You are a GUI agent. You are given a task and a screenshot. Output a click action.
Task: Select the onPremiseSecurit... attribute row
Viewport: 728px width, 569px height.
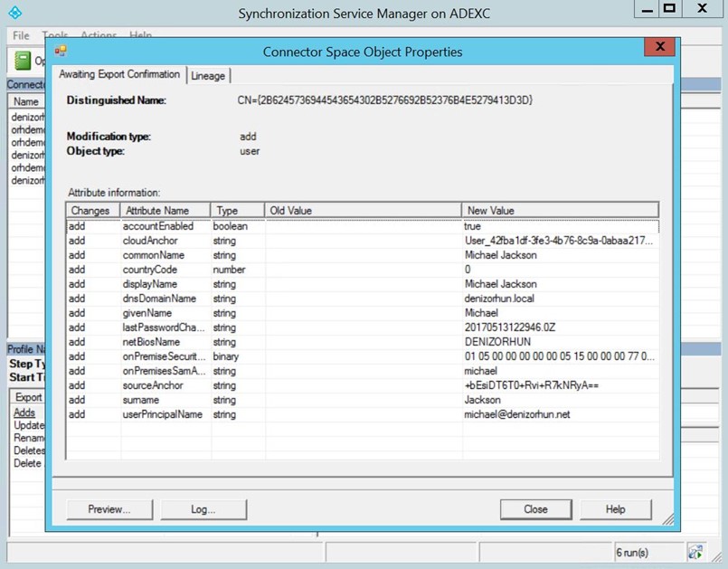coord(362,356)
